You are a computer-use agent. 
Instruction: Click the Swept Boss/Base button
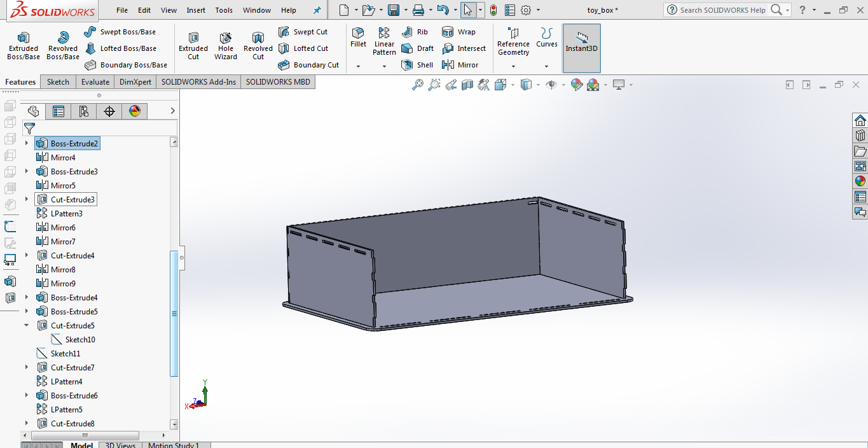(120, 32)
